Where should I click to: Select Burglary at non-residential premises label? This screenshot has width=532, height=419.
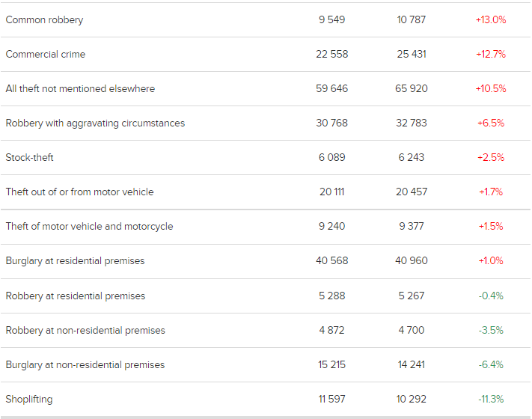click(x=85, y=364)
